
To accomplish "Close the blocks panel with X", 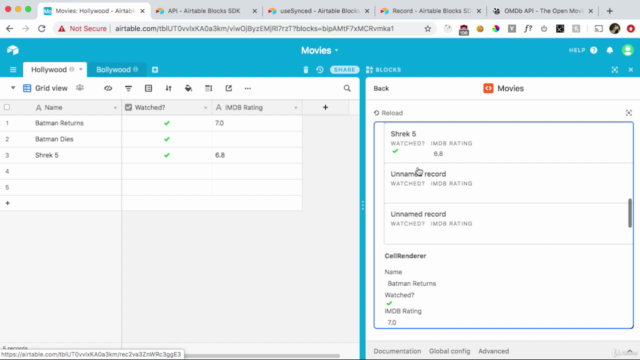I will click(x=631, y=70).
